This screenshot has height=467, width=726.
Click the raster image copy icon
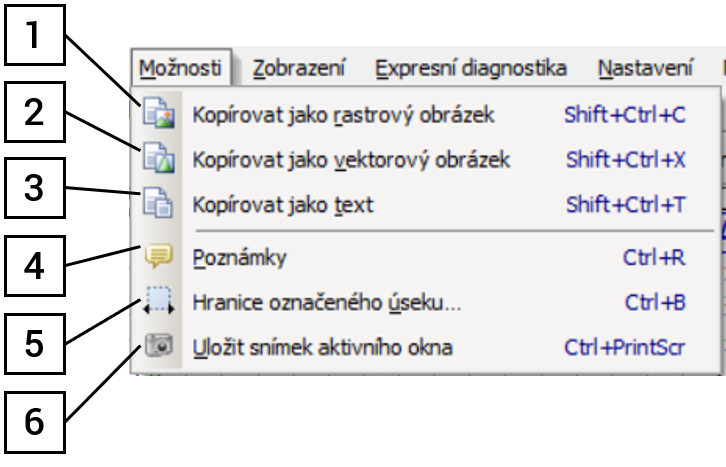click(159, 114)
